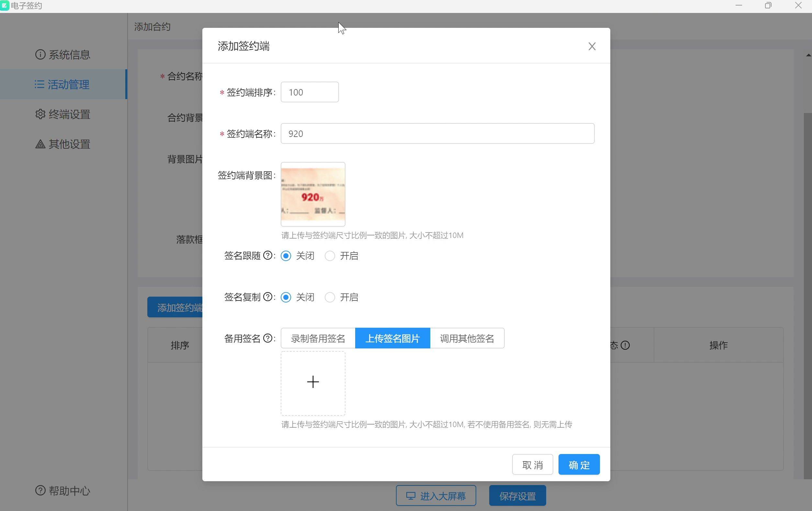Click the right vertical scrollbar thumb
This screenshot has width=812, height=511.
coord(807,296)
